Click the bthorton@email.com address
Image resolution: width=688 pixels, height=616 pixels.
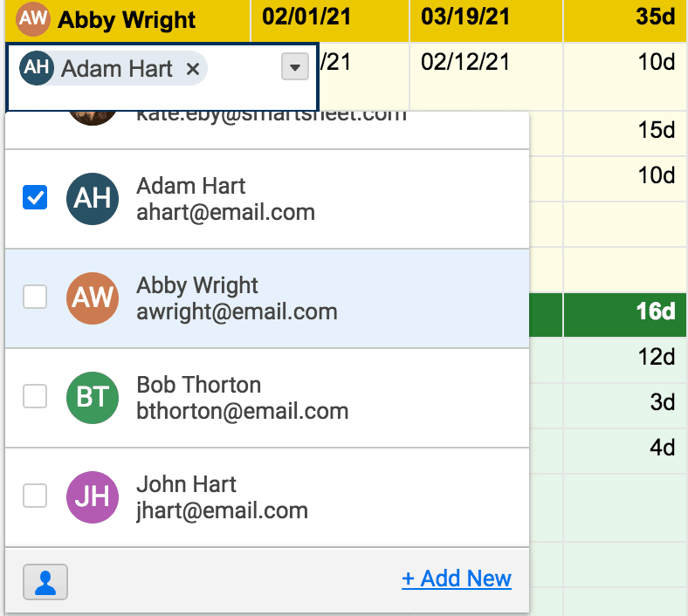click(243, 412)
